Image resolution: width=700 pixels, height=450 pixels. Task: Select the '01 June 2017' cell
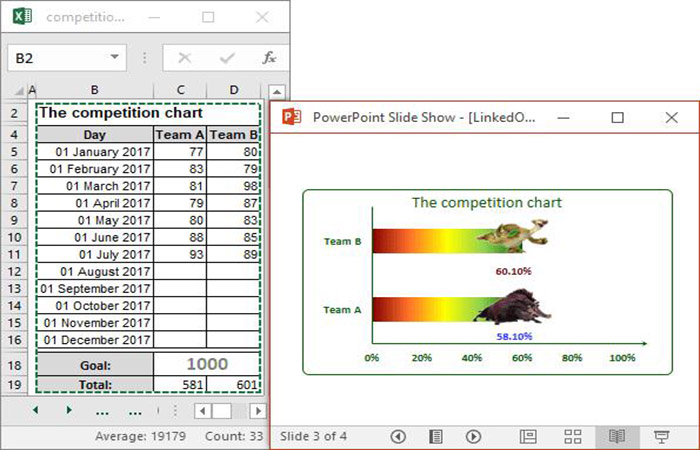[95, 237]
